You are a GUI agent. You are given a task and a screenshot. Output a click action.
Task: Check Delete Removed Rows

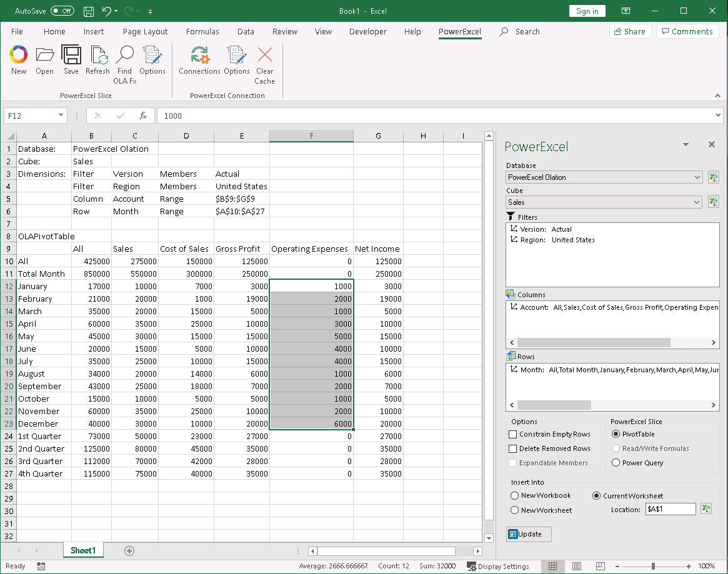tap(512, 448)
